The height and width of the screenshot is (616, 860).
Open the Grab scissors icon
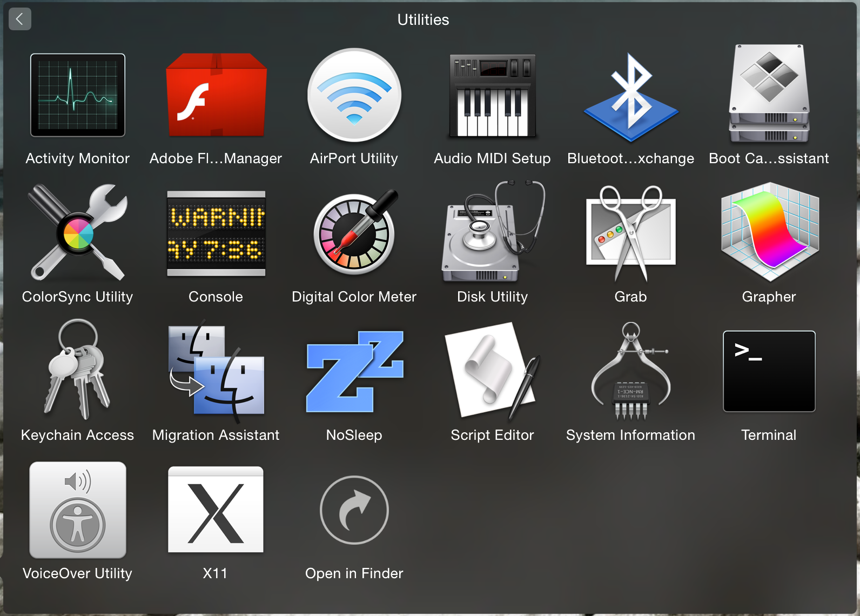tap(631, 233)
